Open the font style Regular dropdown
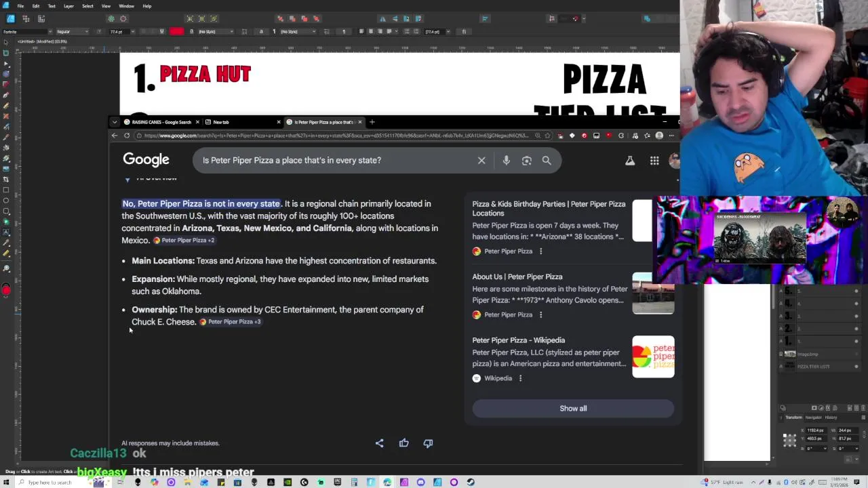The image size is (868, 488). (73, 32)
